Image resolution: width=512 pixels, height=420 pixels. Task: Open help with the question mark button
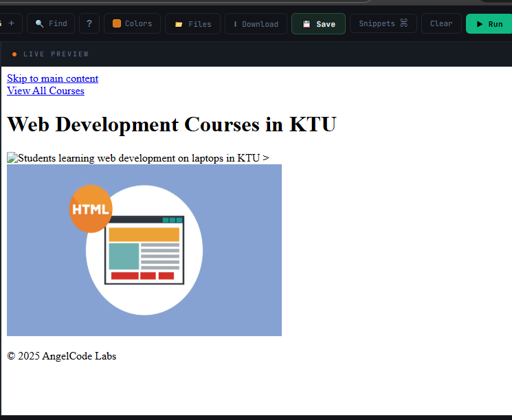[89, 23]
